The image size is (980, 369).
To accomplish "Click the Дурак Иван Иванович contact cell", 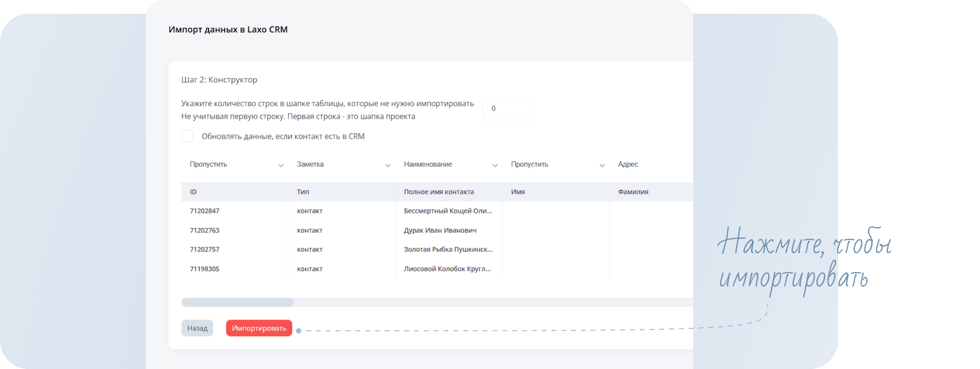I will (440, 231).
